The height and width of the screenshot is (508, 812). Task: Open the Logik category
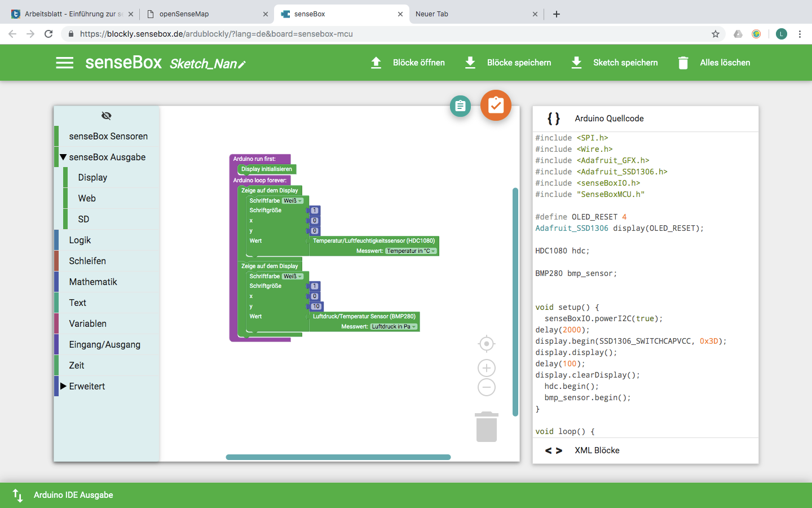(107, 240)
